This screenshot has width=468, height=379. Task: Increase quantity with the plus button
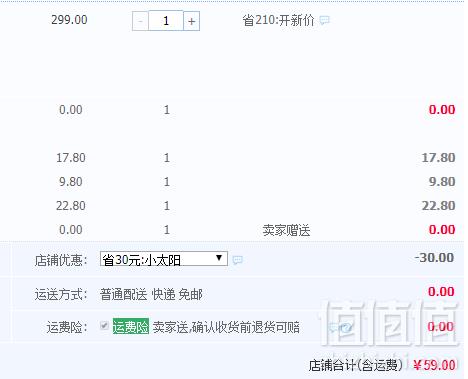(192, 21)
